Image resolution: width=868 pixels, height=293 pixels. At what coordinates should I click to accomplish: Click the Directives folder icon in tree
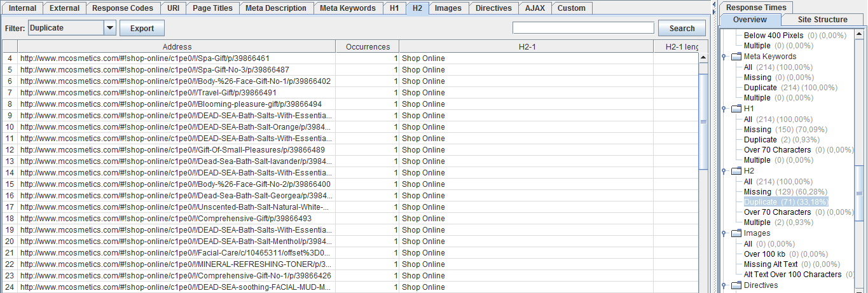tap(736, 285)
